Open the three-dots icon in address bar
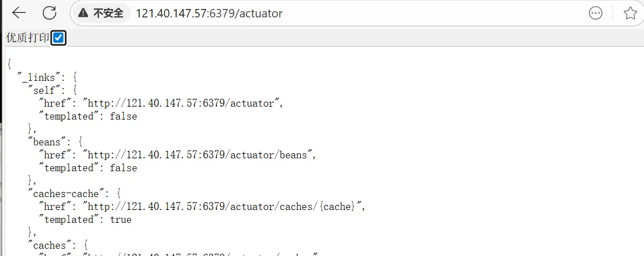 [x=596, y=13]
